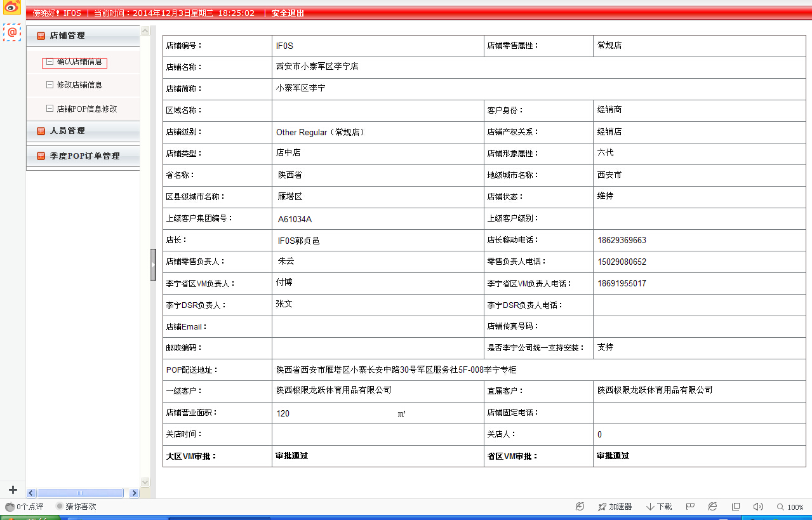
Task: Click store name 西安市小寨军区李宁店
Action: pyautogui.click(x=317, y=66)
